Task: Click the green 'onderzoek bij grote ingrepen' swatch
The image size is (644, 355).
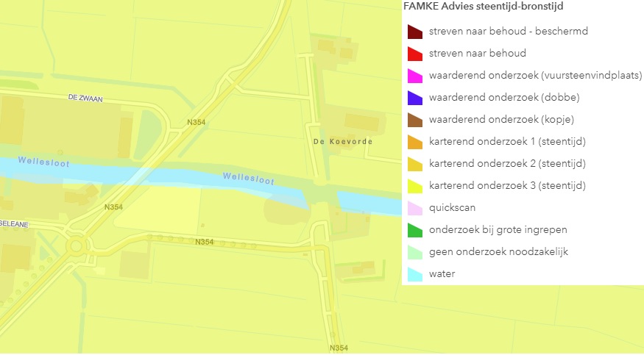Action: coord(415,230)
